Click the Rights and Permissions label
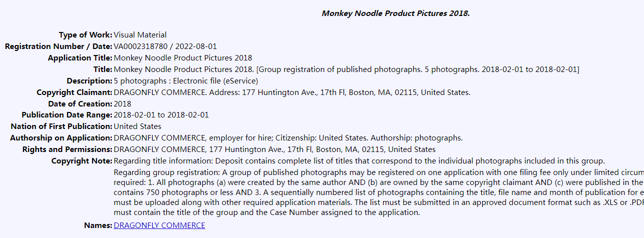This screenshot has width=644, height=238. click(67, 149)
